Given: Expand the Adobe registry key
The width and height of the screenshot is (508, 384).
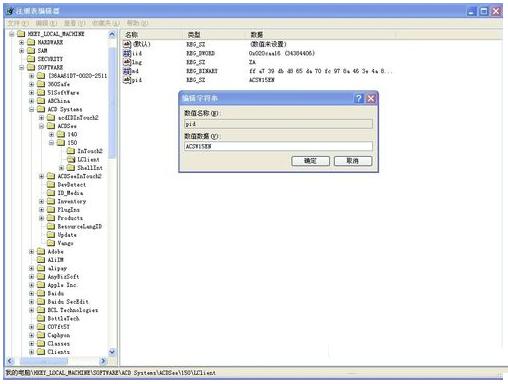Looking at the screenshot, I should pyautogui.click(x=31, y=252).
